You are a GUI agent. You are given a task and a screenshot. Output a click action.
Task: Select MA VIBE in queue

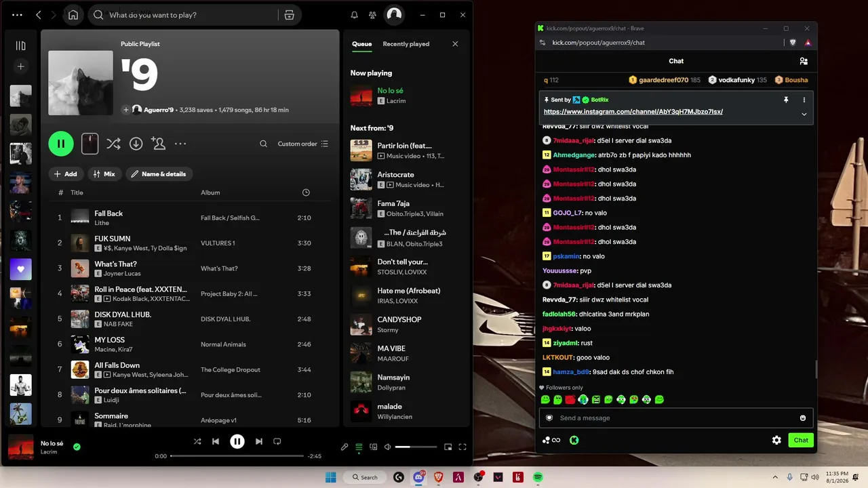coord(406,353)
